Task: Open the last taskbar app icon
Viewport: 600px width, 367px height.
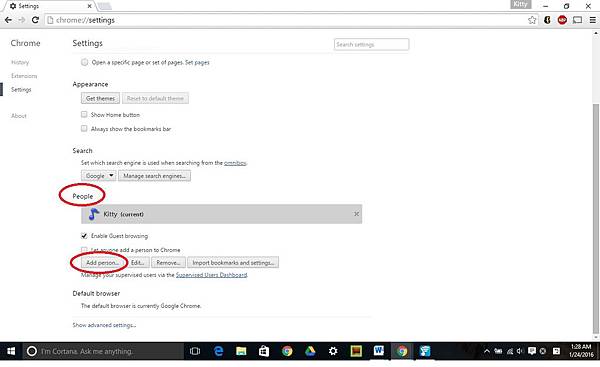Action: coord(425,351)
